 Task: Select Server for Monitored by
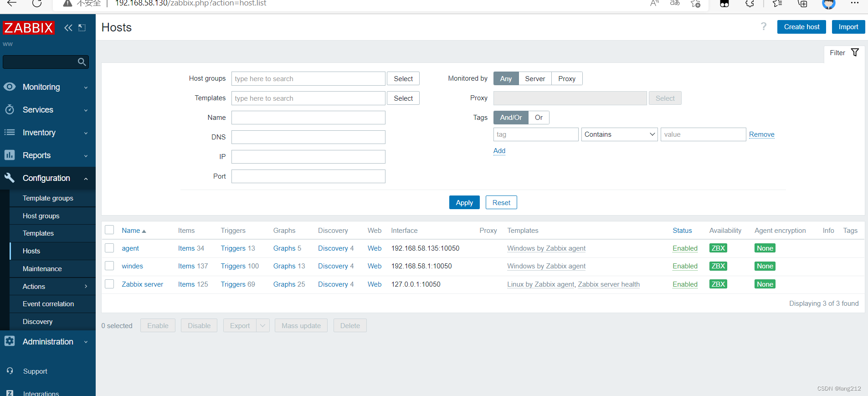tap(535, 78)
